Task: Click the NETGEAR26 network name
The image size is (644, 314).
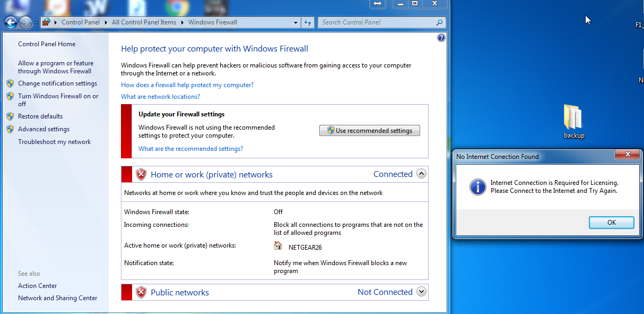Action: [305, 247]
